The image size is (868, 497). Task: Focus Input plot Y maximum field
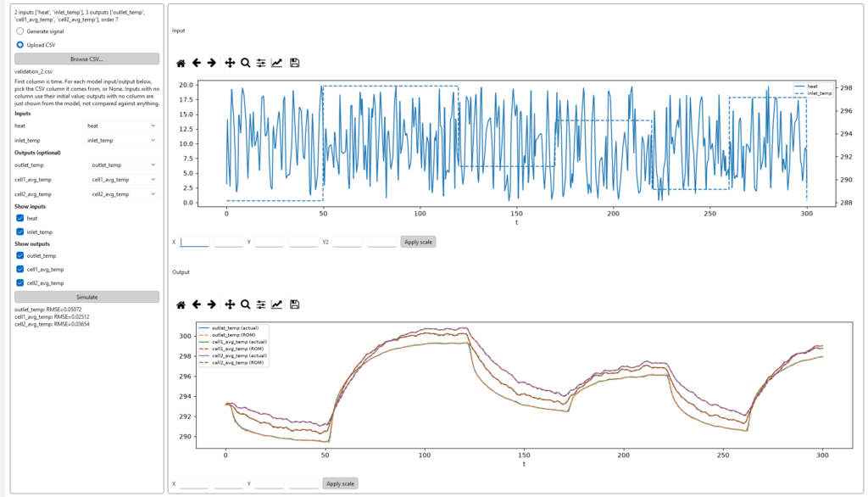coord(303,242)
